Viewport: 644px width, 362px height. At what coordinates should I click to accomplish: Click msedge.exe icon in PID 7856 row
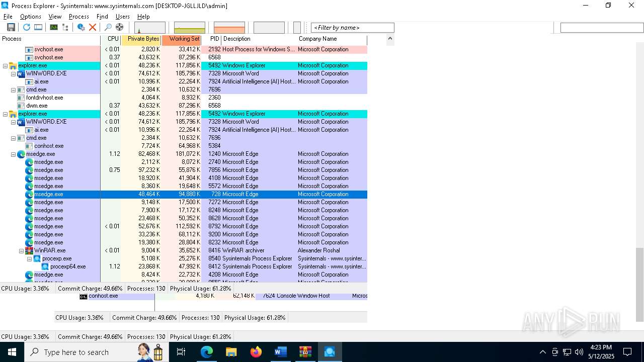(x=29, y=170)
